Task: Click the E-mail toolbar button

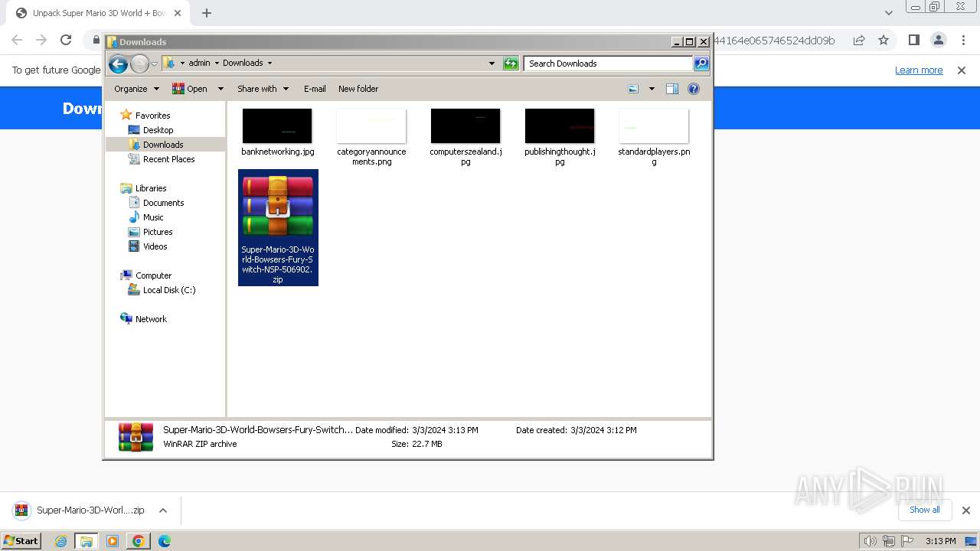Action: tap(315, 89)
